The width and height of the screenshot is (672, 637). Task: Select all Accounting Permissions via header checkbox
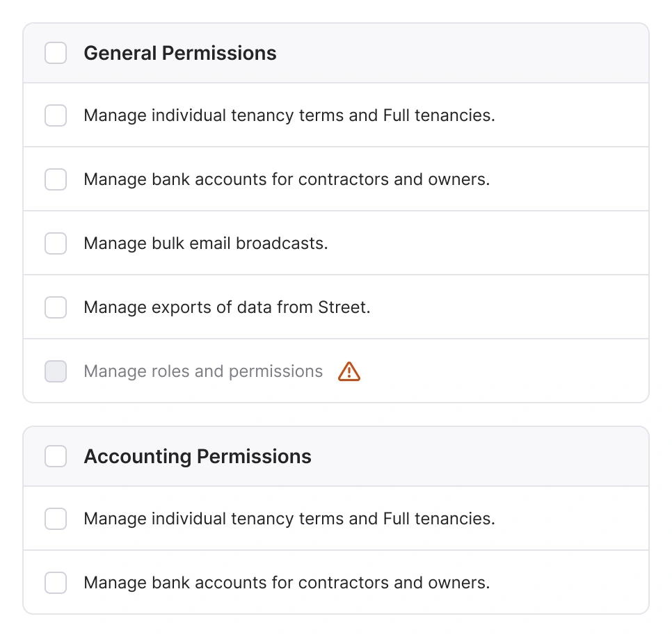click(56, 456)
